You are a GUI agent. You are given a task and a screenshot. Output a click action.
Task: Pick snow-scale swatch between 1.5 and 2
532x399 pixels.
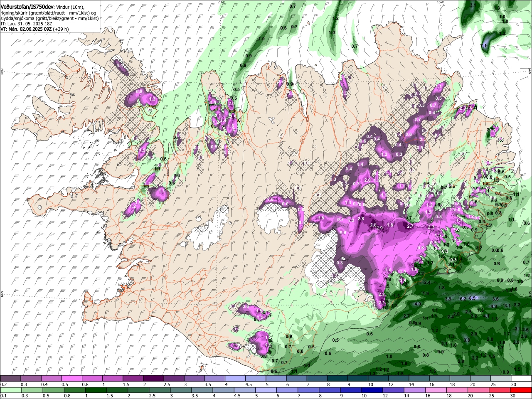[x=133, y=379]
